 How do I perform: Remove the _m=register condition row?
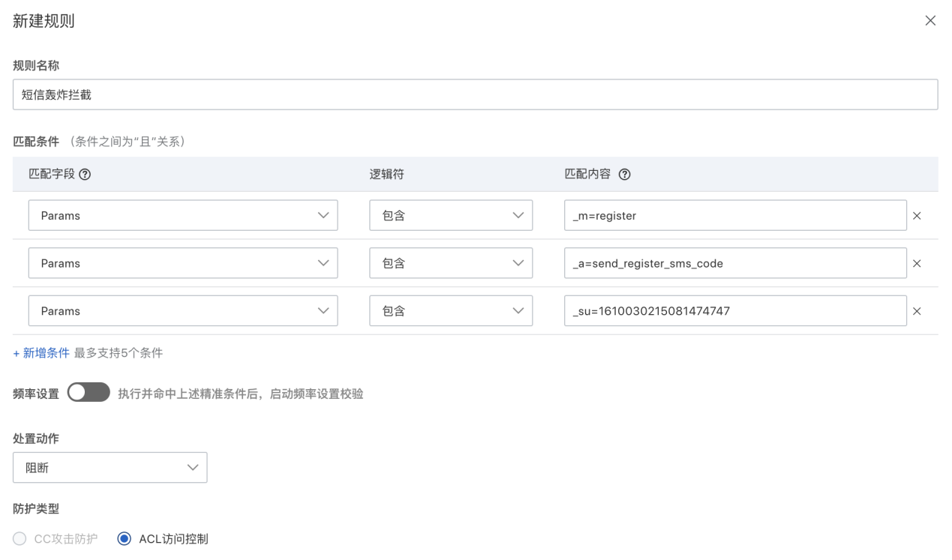pyautogui.click(x=917, y=216)
